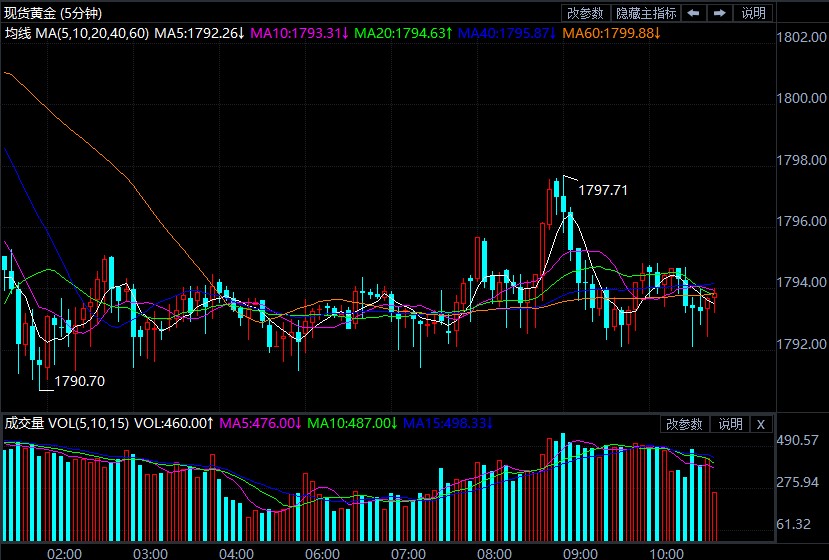829x560 pixels.
Task: Click 改参数 button in the main chart header
Action: point(586,13)
